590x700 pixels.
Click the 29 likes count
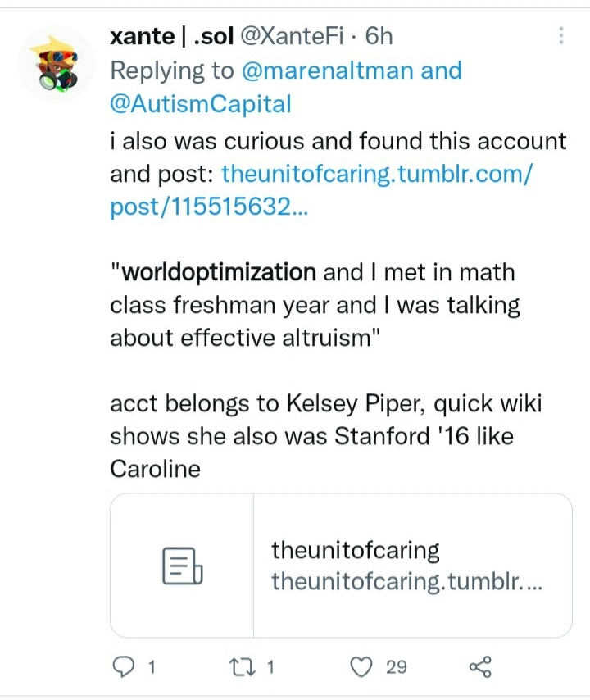[x=397, y=667]
